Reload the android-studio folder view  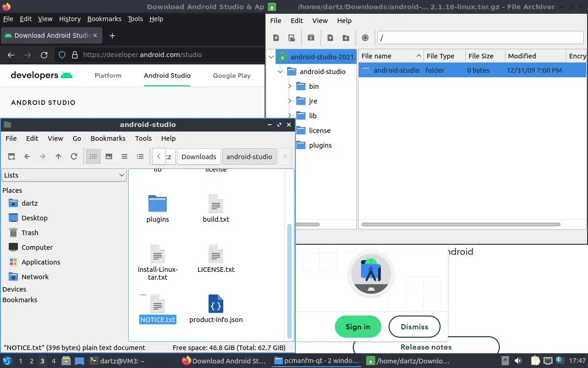74,156
